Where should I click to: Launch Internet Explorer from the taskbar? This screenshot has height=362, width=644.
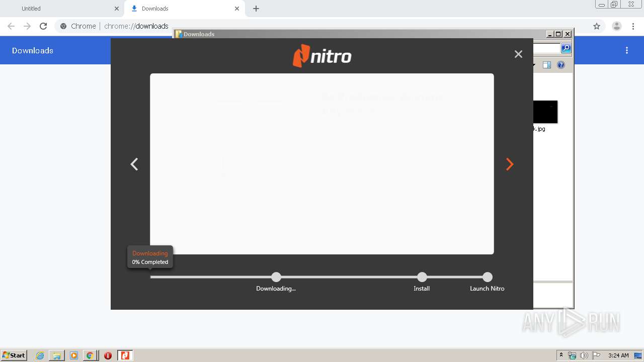pyautogui.click(x=40, y=355)
